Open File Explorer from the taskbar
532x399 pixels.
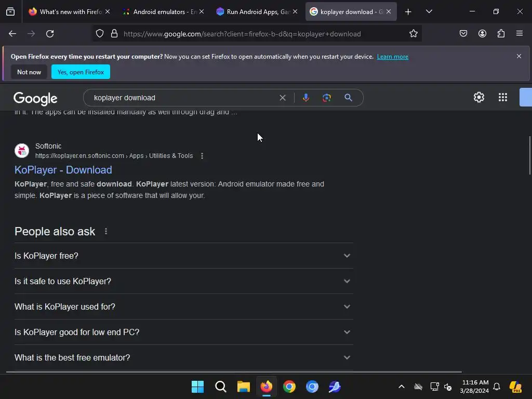243,387
